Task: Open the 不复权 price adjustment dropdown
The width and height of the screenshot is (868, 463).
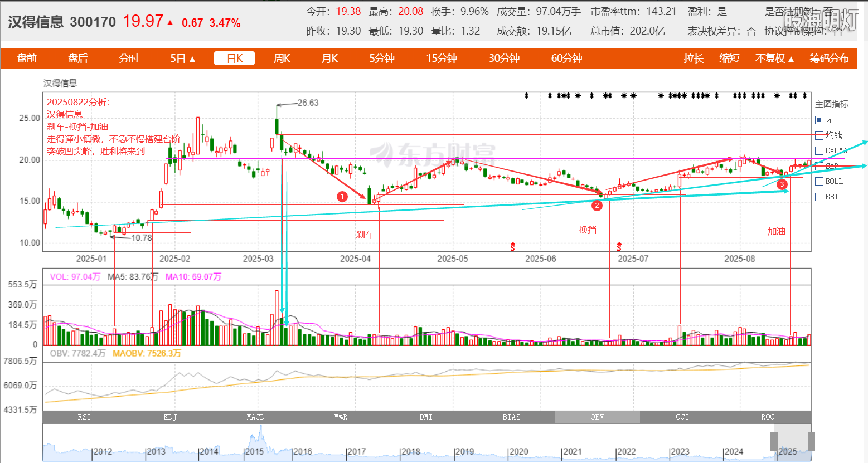Action: (775, 59)
